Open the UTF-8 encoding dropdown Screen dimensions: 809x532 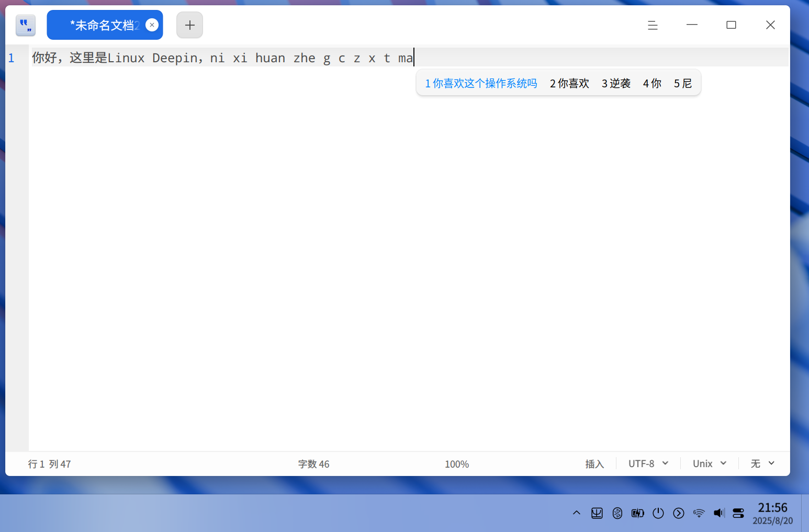pos(648,463)
